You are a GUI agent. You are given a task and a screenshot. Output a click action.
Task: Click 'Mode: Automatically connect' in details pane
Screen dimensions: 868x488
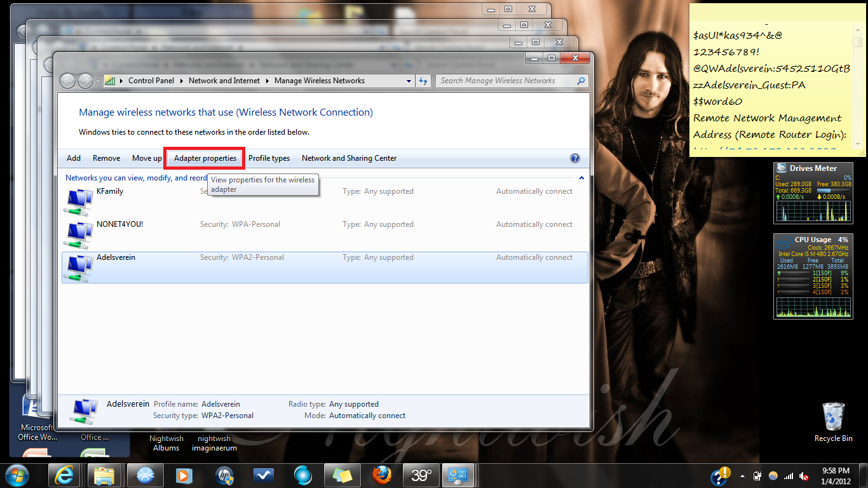pos(355,416)
